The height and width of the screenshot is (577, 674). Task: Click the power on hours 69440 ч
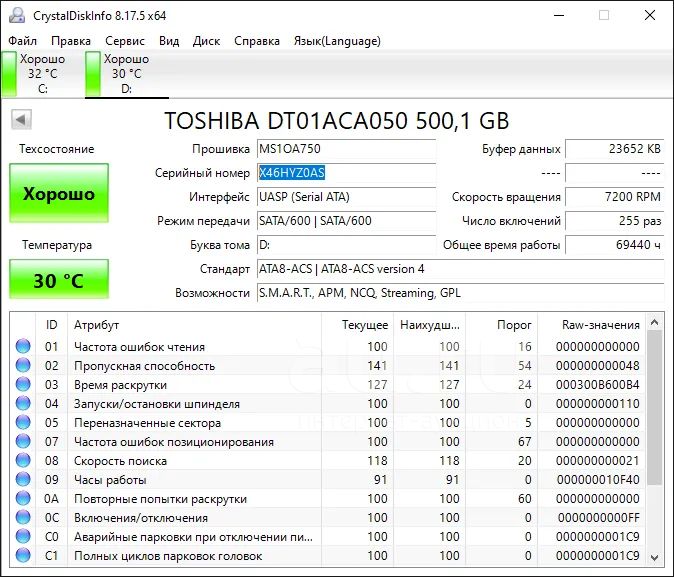point(615,245)
